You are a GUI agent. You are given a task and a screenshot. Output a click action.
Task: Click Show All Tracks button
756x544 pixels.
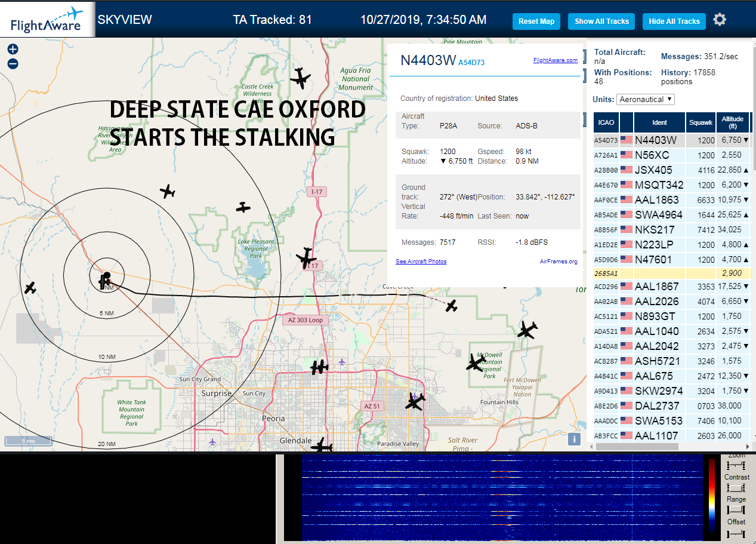coord(601,21)
